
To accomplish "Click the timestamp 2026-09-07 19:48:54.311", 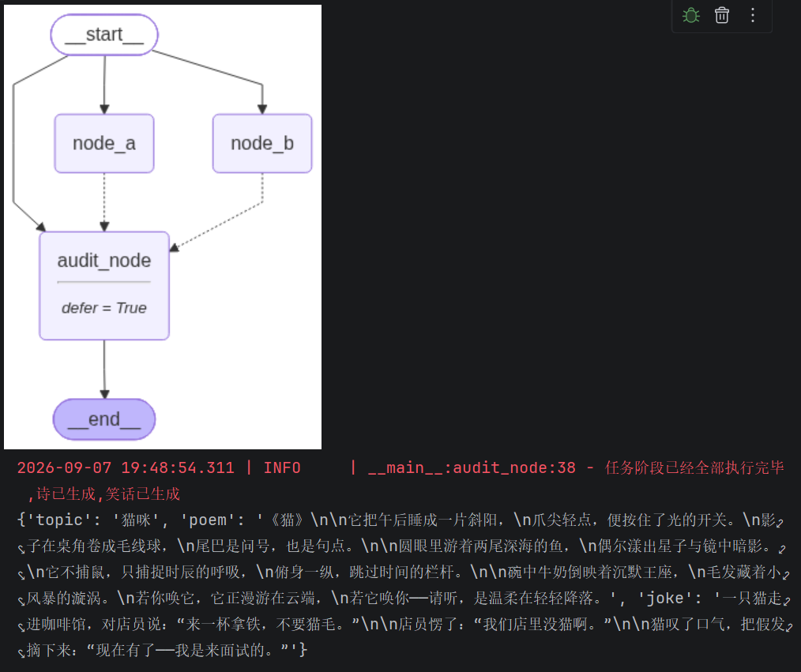I will [x=126, y=467].
